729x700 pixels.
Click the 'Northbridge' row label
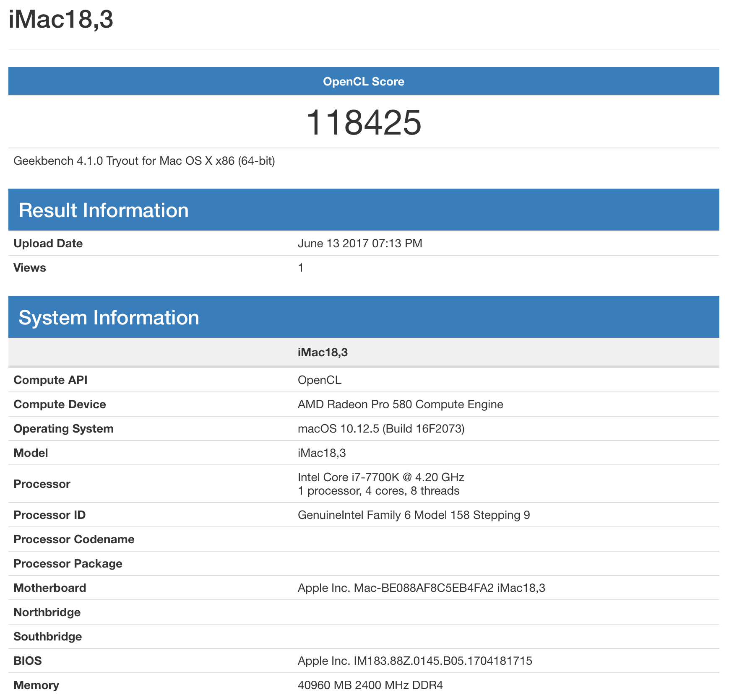(47, 612)
